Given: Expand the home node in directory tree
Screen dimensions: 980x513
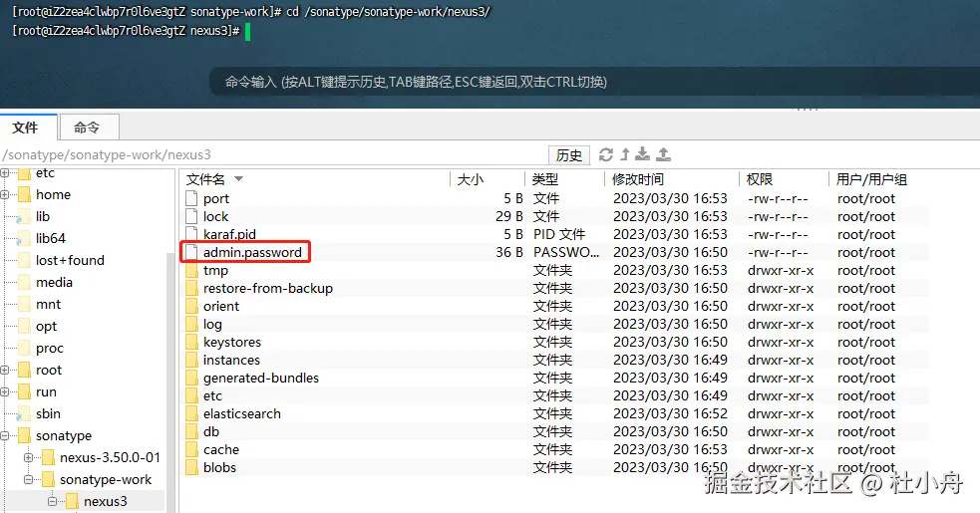Looking at the screenshot, I should click(4, 195).
